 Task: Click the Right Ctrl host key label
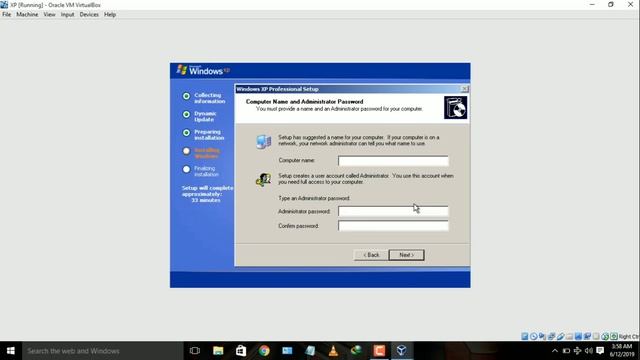click(x=629, y=336)
